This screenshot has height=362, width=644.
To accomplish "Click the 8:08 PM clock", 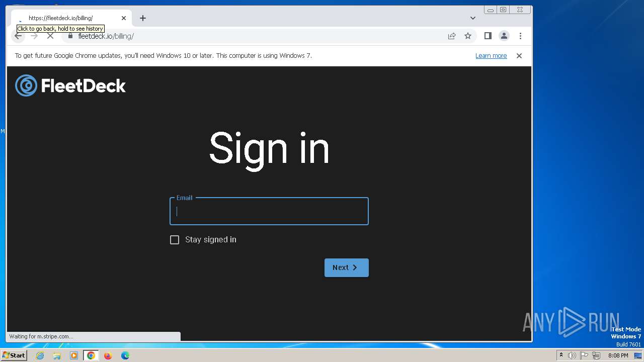I will coord(618,355).
